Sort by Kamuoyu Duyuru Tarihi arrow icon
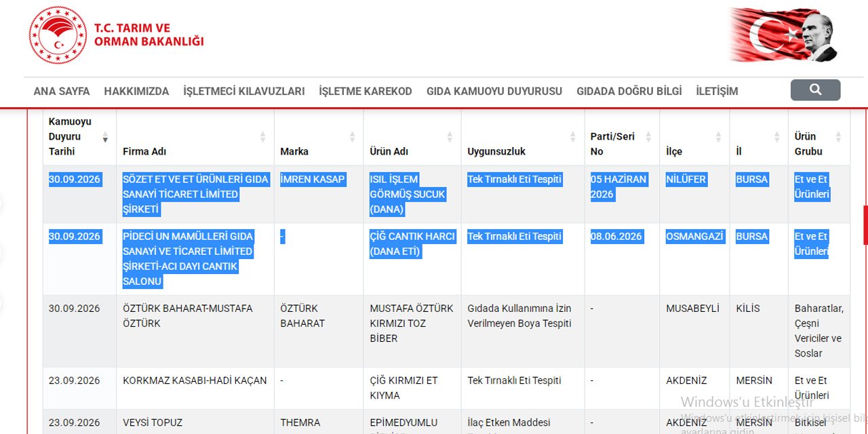Image resolution: width=868 pixels, height=434 pixels. point(105,137)
